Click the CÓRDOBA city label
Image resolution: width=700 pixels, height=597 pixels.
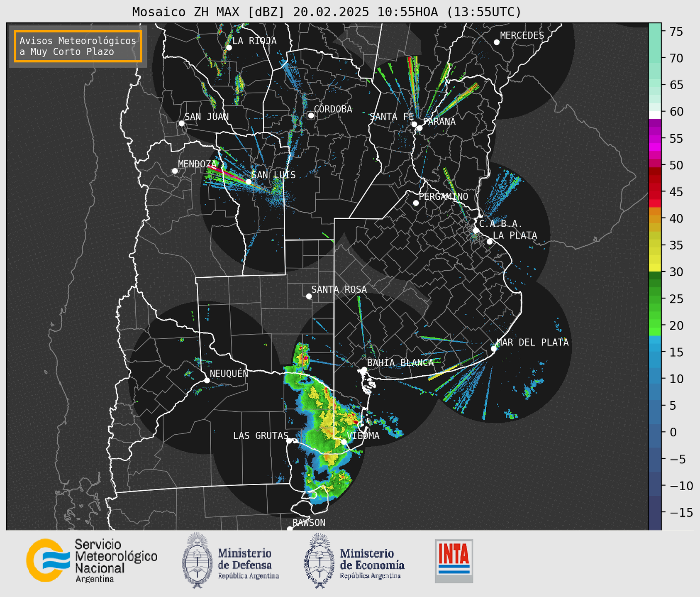[333, 109]
